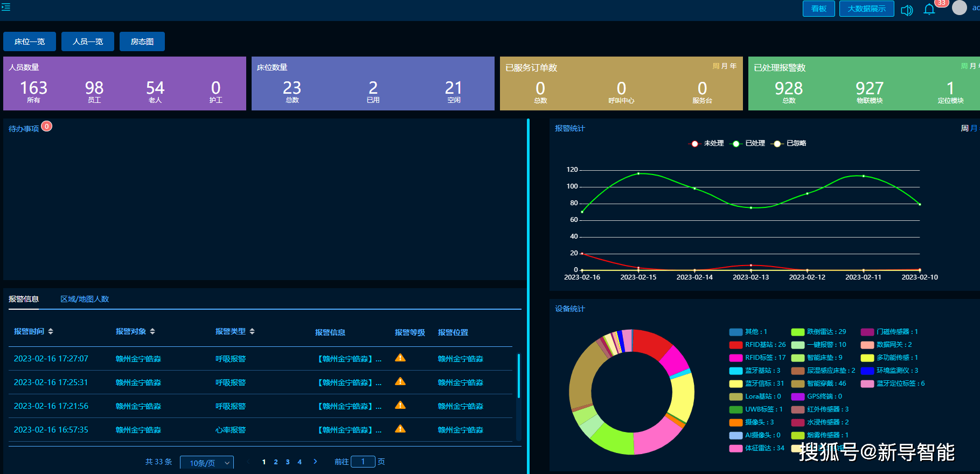Open the 房态图 view
The width and height of the screenshot is (980, 474).
(x=142, y=41)
